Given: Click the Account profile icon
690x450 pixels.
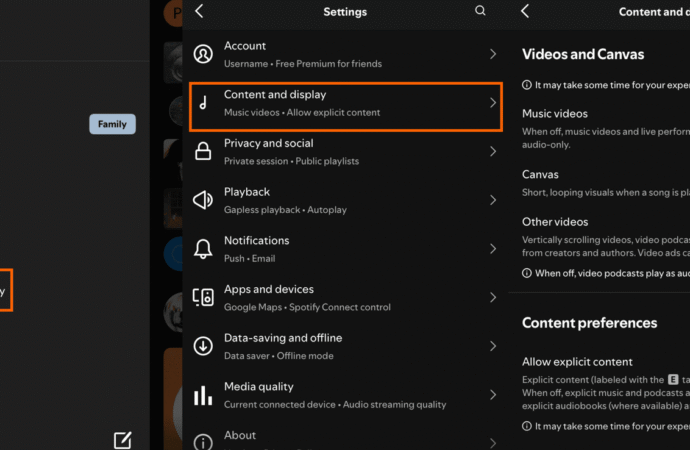Looking at the screenshot, I should 203,54.
